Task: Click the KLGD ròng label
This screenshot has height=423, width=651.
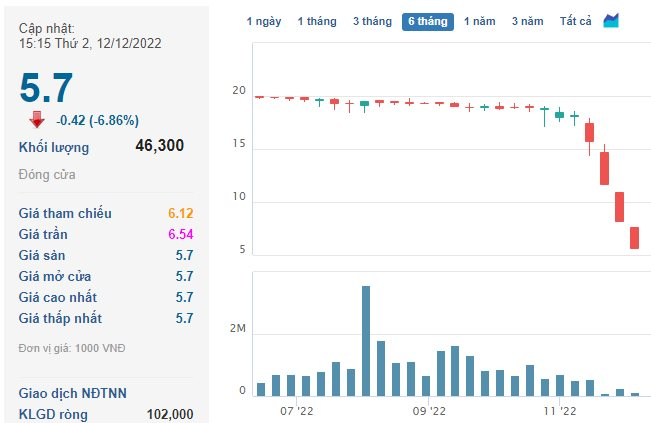Action: pyautogui.click(x=53, y=414)
